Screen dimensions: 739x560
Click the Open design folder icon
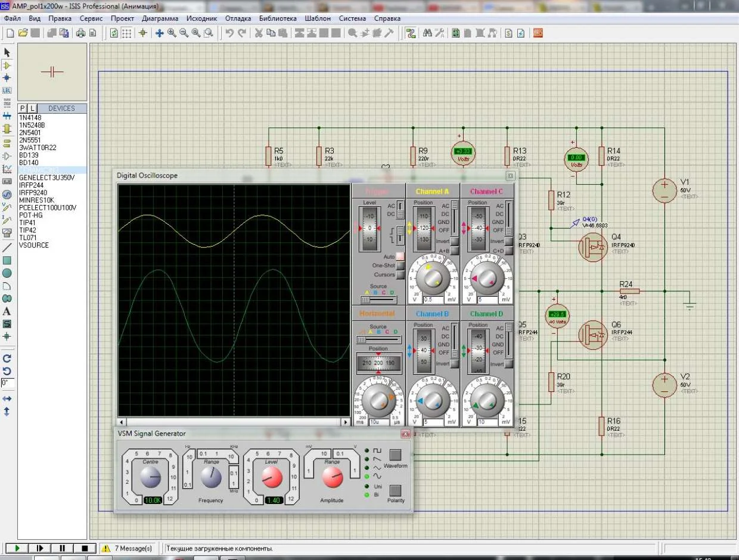pos(23,33)
